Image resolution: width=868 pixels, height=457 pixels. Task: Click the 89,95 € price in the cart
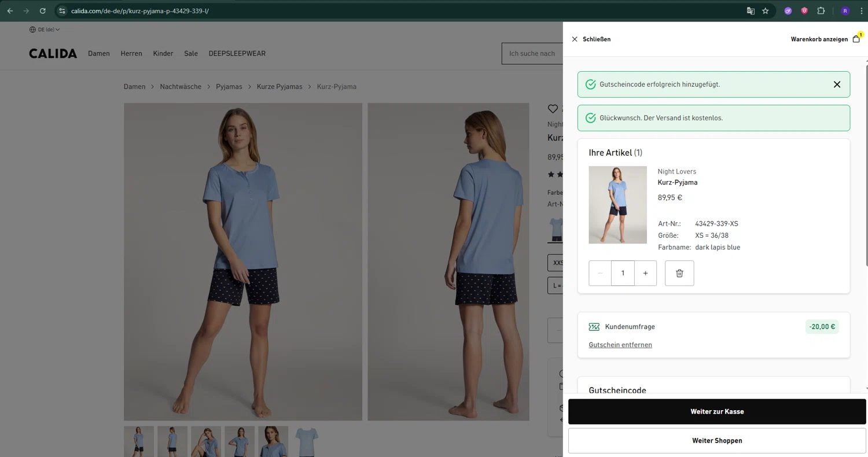pyautogui.click(x=670, y=197)
